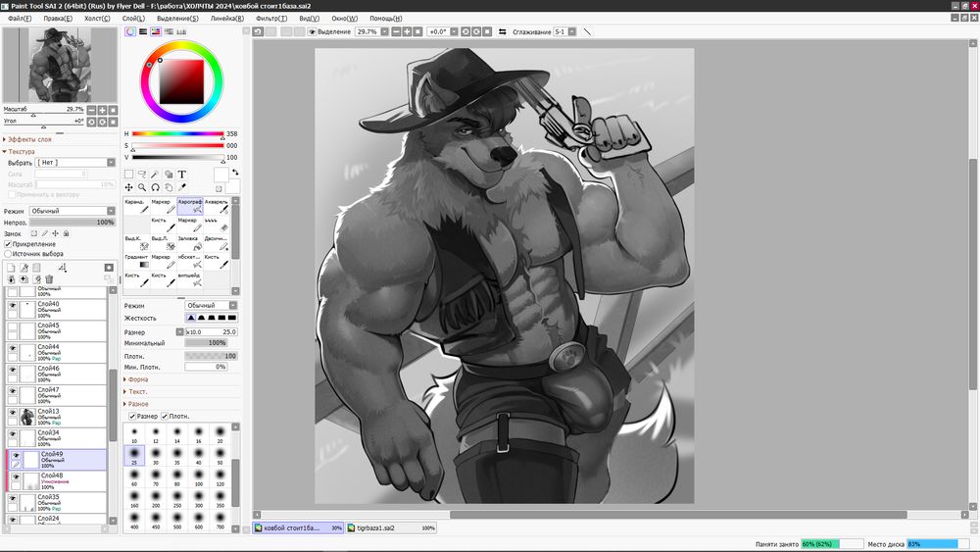Screen dimensions: 980x552
Task: Choose the Аэрограф brush
Action: (190, 206)
